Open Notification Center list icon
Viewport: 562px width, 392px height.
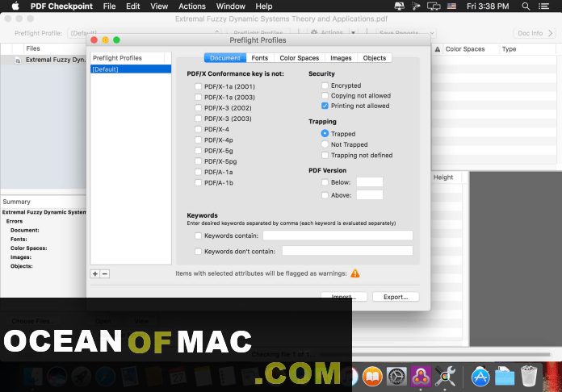543,6
